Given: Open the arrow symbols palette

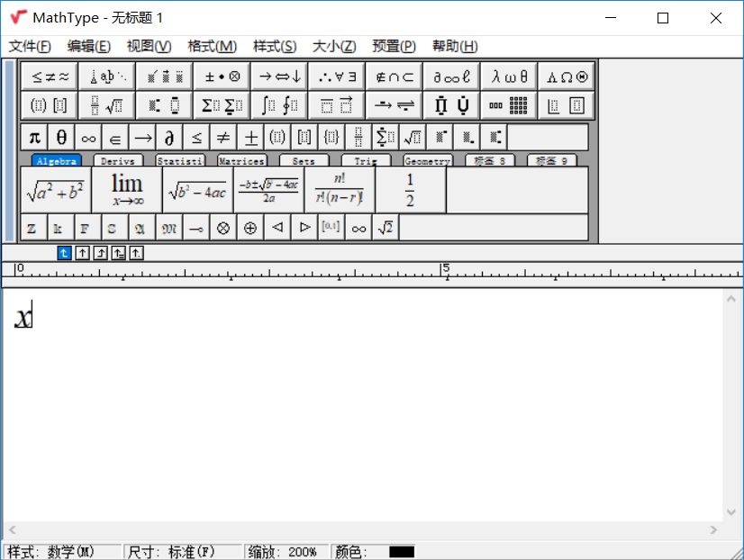Looking at the screenshot, I should click(x=278, y=76).
